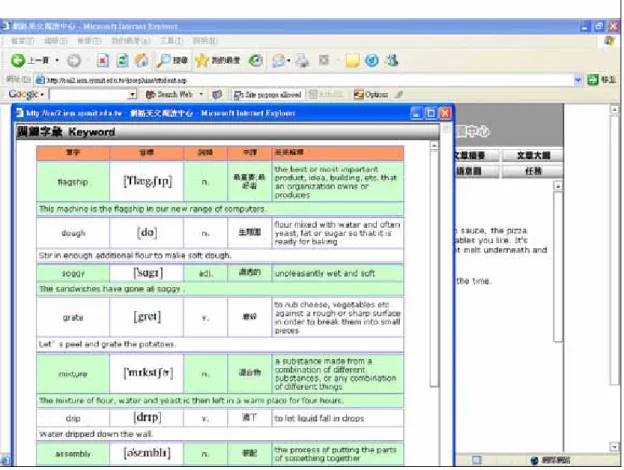Click the word "soggy" in the table

(x=73, y=273)
